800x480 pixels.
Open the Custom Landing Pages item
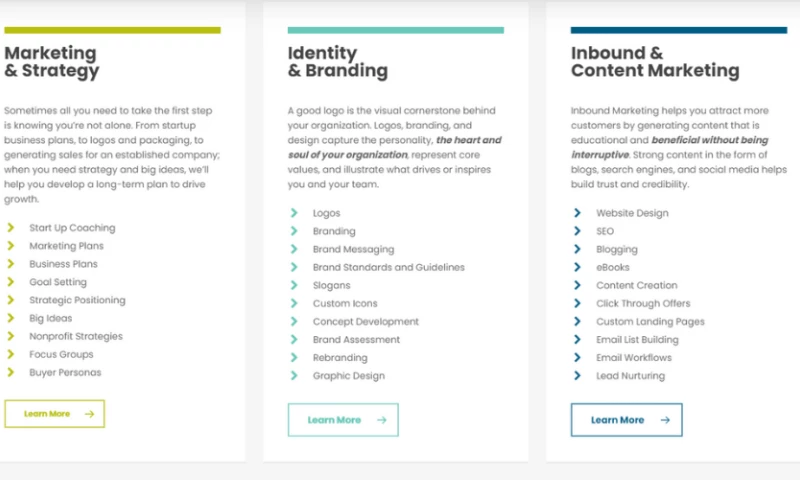pyautogui.click(x=650, y=322)
